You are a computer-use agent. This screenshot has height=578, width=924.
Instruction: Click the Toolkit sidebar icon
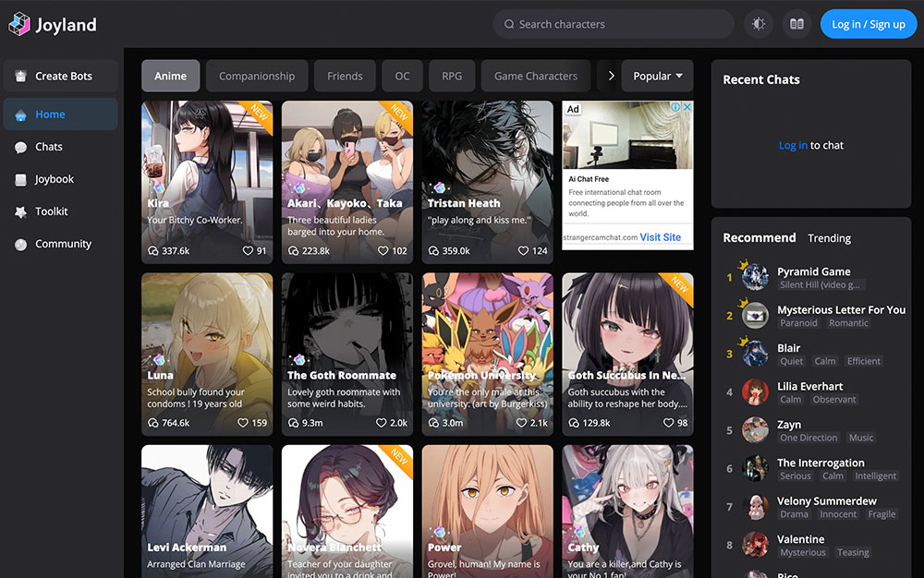pos(20,211)
